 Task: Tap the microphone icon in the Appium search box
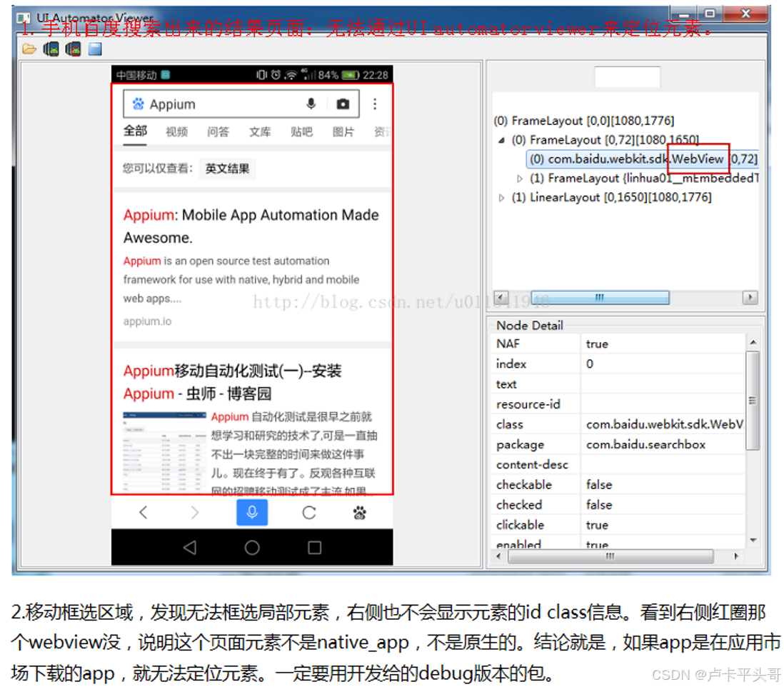point(311,104)
